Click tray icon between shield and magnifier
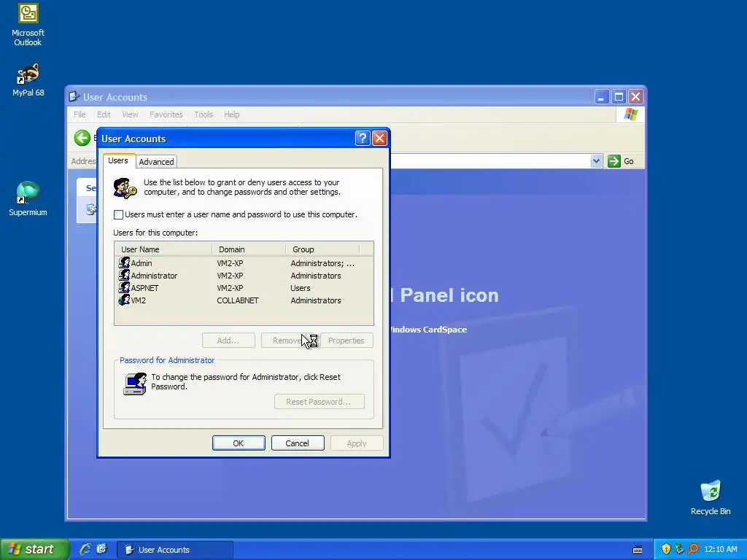 tap(679, 549)
